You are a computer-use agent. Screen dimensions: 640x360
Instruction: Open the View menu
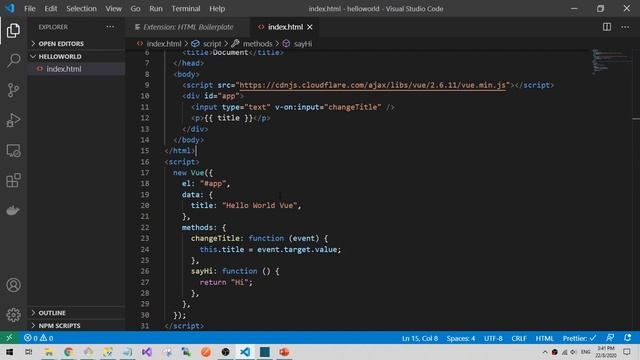coord(113,9)
